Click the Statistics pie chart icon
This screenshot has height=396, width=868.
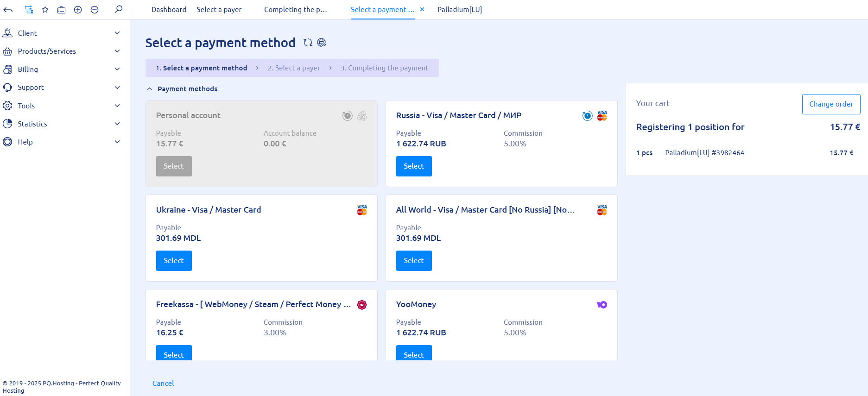click(x=7, y=124)
